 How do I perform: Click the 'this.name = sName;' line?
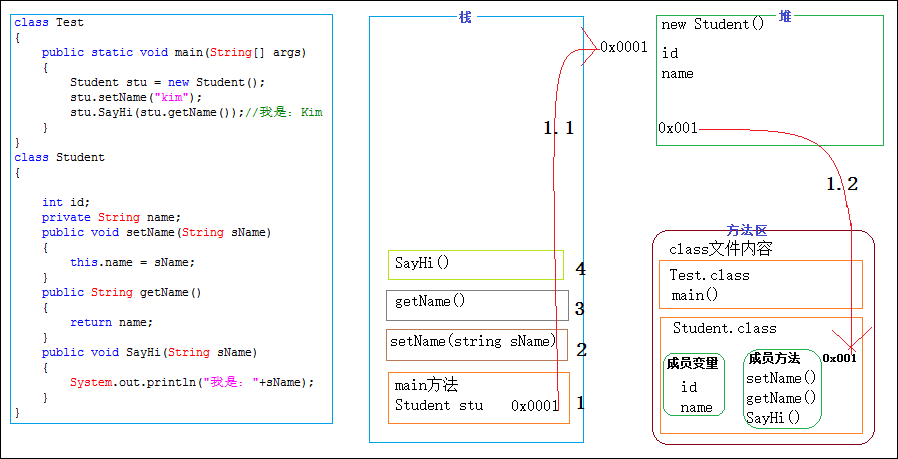click(x=132, y=262)
